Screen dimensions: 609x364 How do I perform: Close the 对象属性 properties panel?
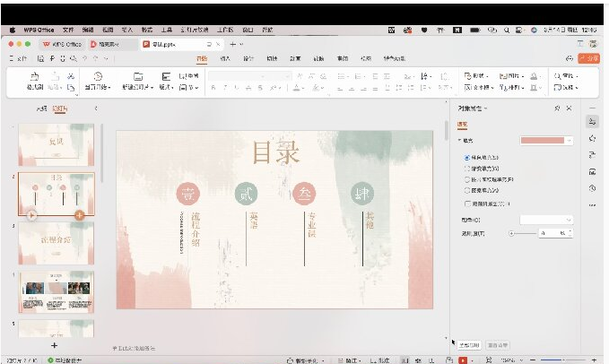(570, 108)
